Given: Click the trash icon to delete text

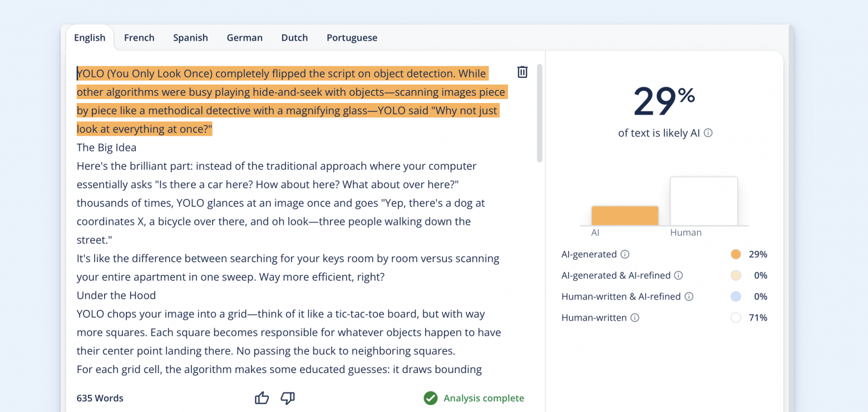Looking at the screenshot, I should 522,72.
